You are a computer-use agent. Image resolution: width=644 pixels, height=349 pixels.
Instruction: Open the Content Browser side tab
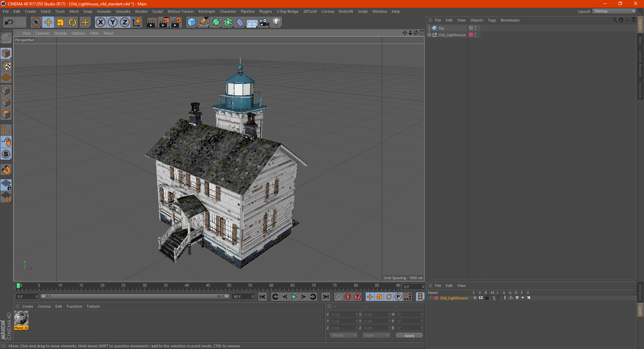[x=640, y=63]
